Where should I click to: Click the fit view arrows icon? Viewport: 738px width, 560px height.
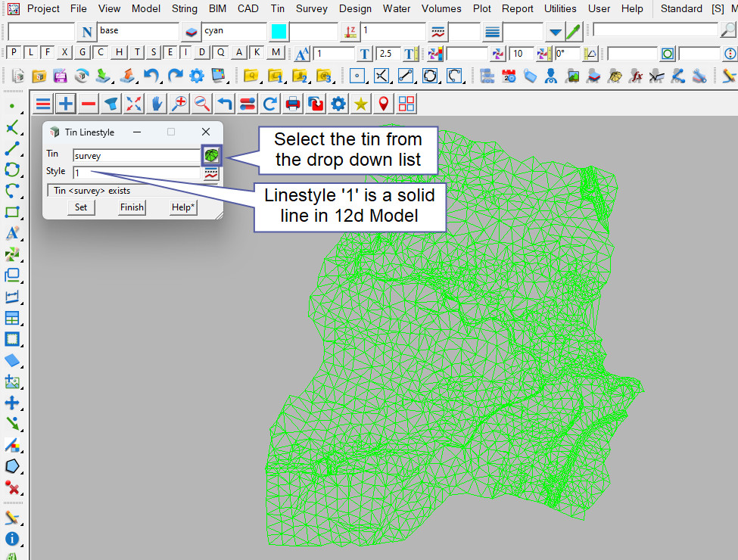point(134,104)
